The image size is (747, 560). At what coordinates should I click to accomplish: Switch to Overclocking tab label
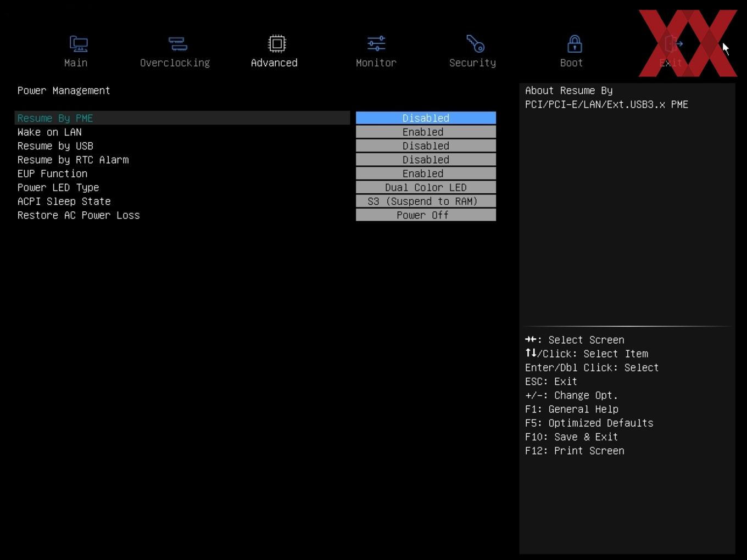tap(175, 63)
